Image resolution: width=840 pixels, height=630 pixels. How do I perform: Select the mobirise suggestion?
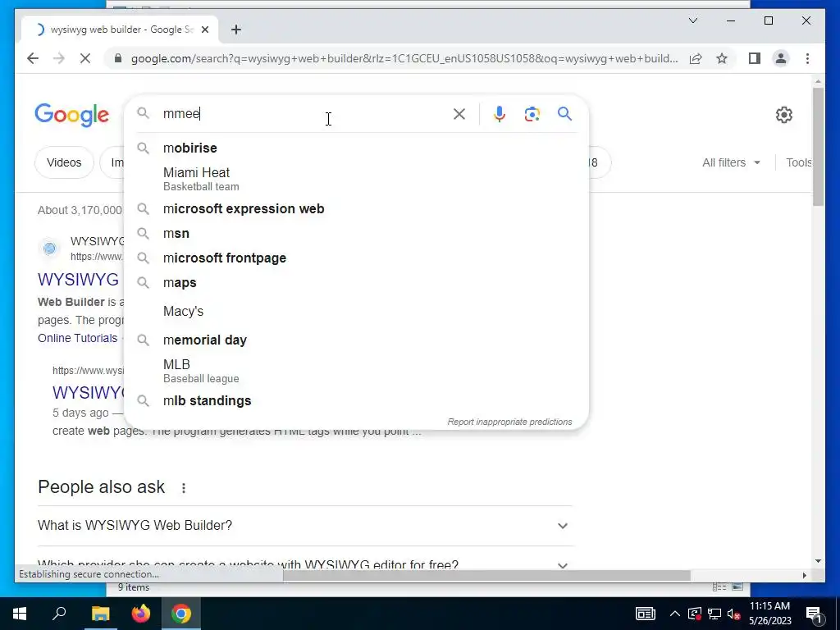pos(356,148)
